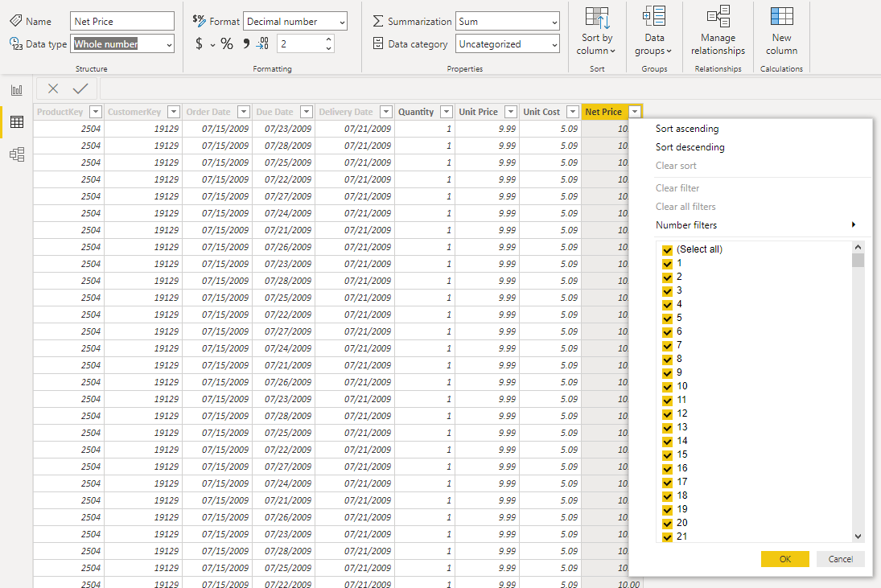Viewport: 881px width, 588px height.
Task: Toggle thousands separator comma icon
Action: point(246,43)
